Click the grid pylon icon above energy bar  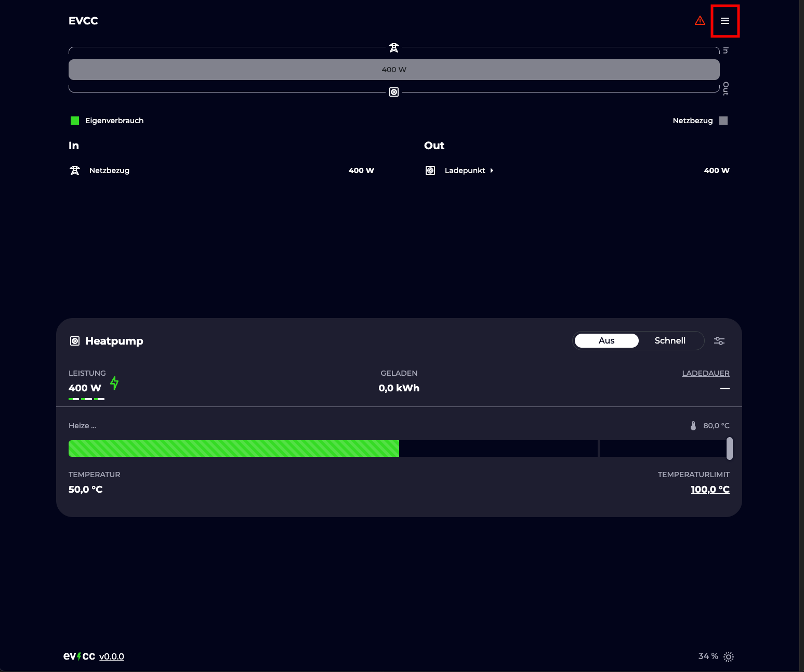[394, 48]
